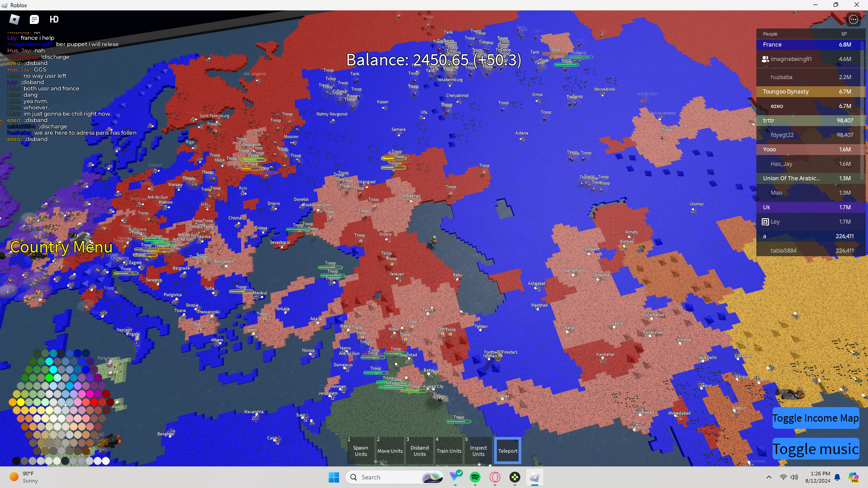The image size is (868, 488).
Task: Open Opera GX browser in taskbar
Action: point(495,477)
